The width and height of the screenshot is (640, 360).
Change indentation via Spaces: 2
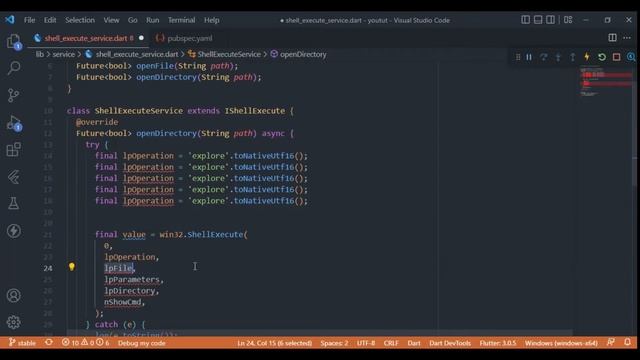point(334,343)
